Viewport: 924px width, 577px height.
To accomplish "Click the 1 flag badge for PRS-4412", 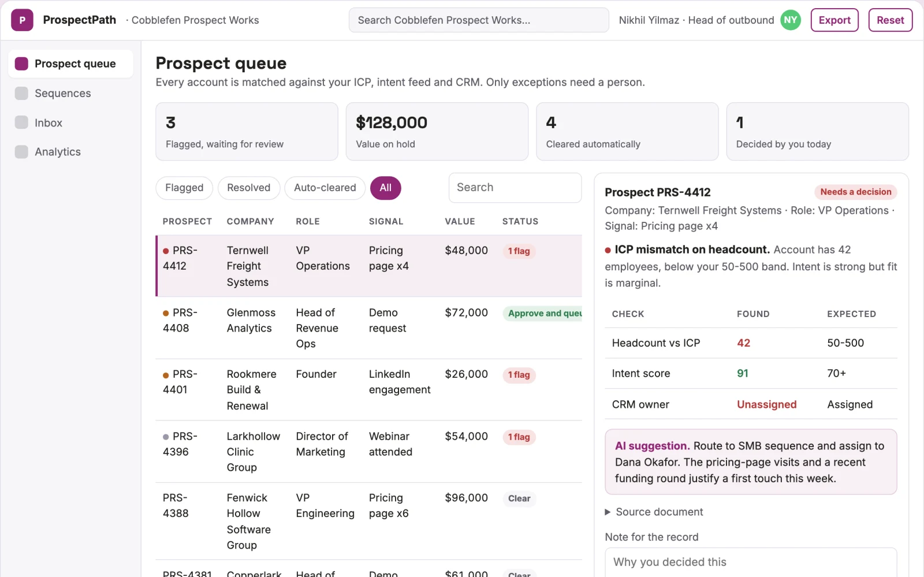I will (519, 251).
